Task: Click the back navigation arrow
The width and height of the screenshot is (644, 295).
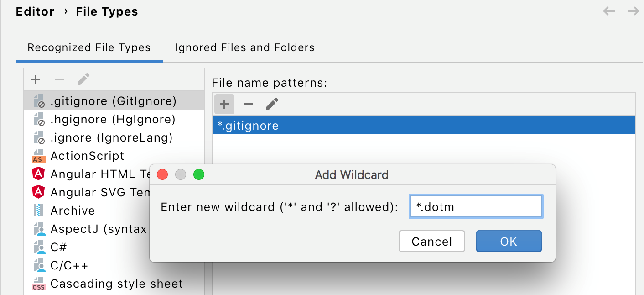Action: (609, 11)
